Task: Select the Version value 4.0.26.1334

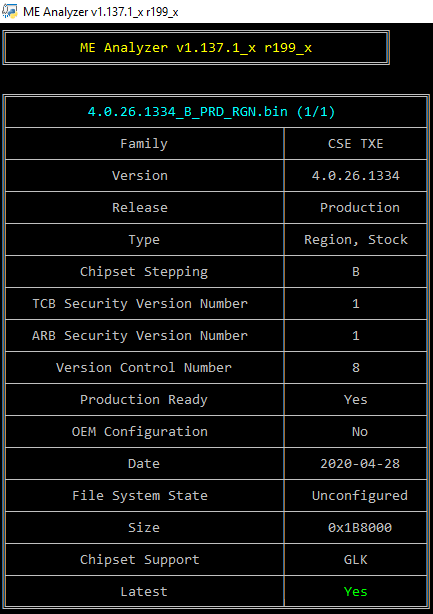Action: pos(355,176)
